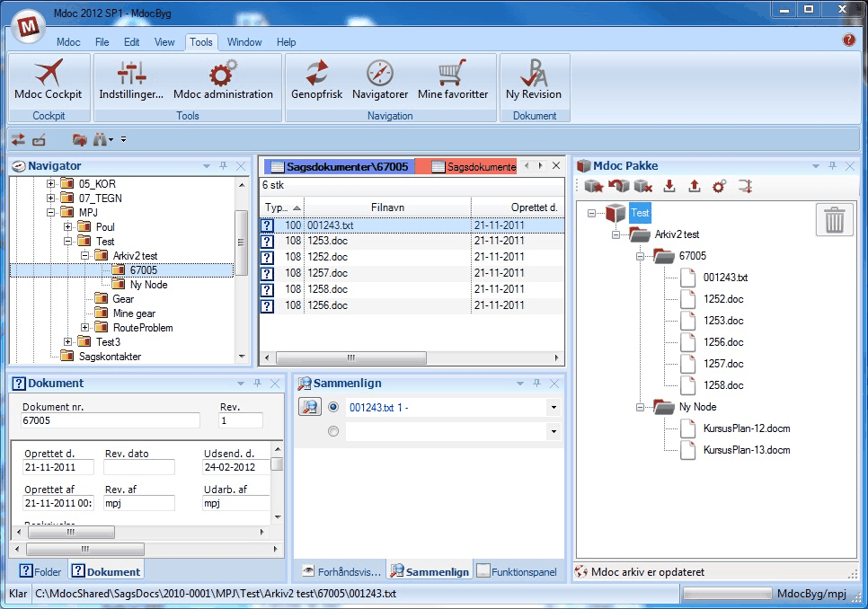Click the Dokument nr. input field

(111, 420)
